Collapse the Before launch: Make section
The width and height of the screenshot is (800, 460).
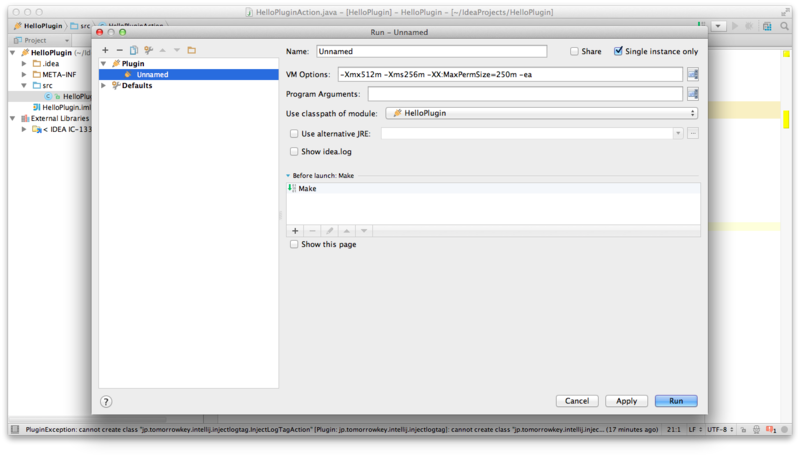(x=288, y=175)
